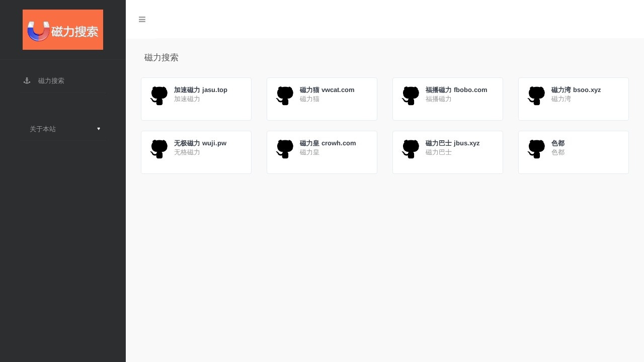Click the cat icon beside fbobo.com
The height and width of the screenshot is (362, 644).
[x=411, y=96]
